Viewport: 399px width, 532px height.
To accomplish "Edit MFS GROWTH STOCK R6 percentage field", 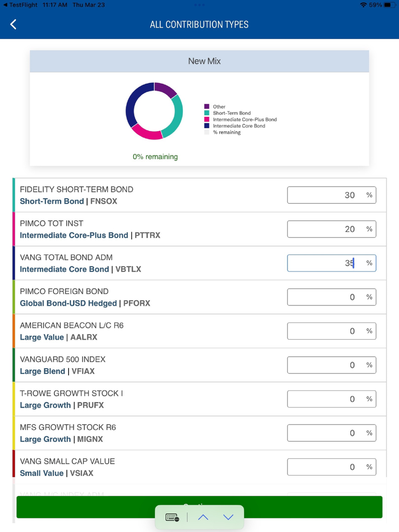I will click(332, 433).
